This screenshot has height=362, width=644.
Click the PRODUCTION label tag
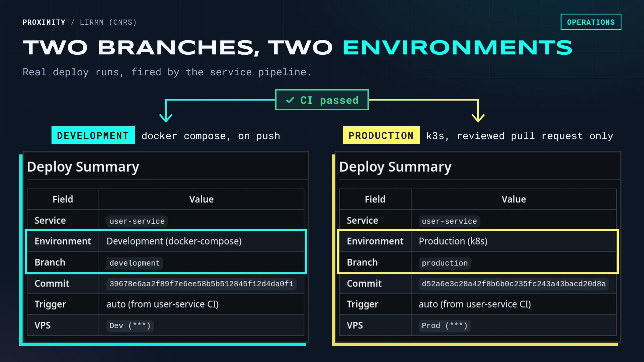(381, 135)
